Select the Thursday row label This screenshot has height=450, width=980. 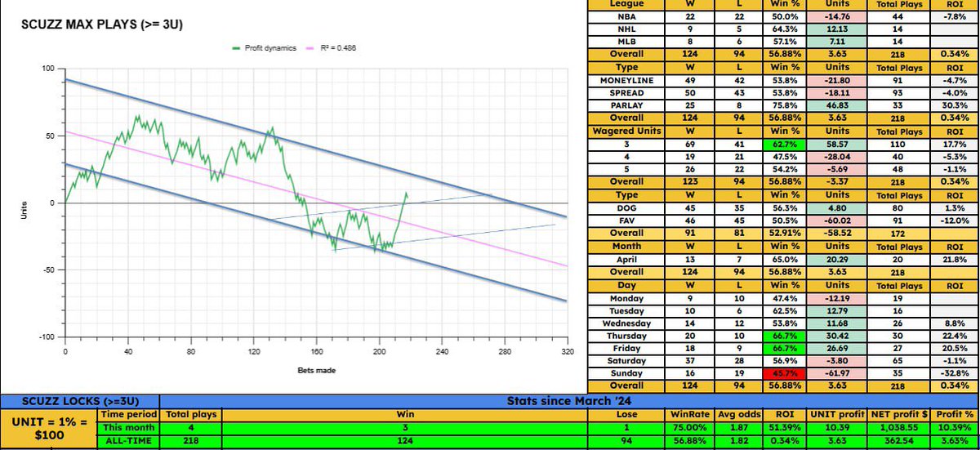click(x=627, y=336)
